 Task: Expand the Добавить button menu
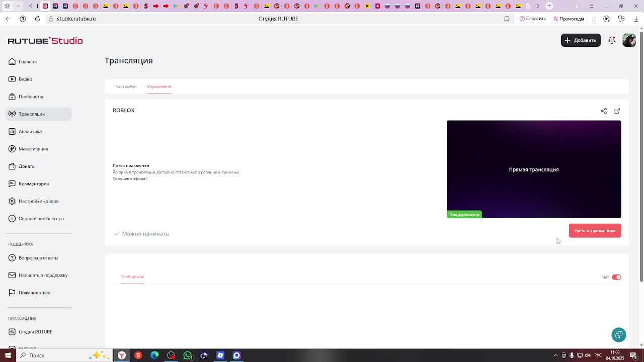[581, 40]
